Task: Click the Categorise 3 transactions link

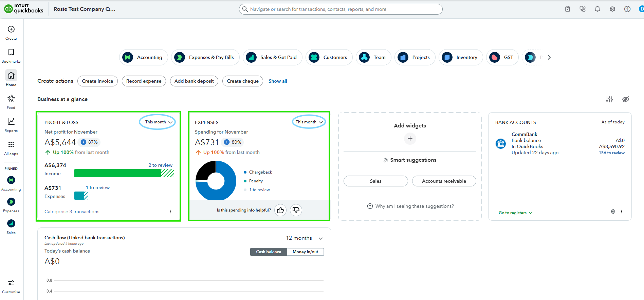Action: tap(72, 212)
